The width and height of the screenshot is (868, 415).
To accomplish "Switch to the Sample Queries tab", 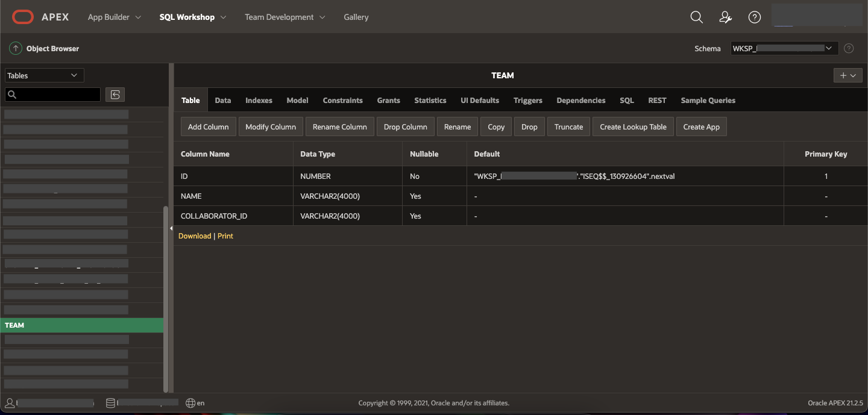I will click(708, 100).
